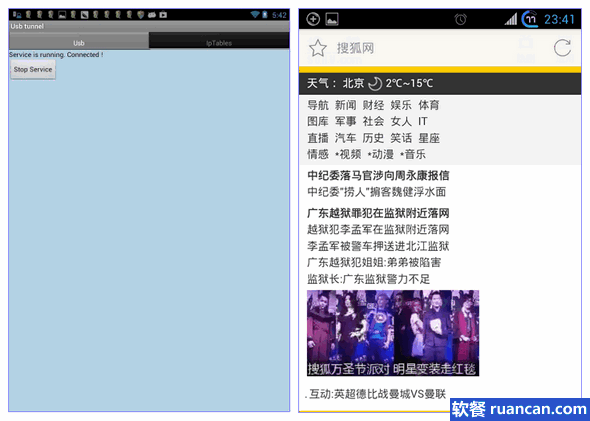Open article 越狱犯李孟军在监狱附近落网
590x421 pixels.
tap(378, 229)
